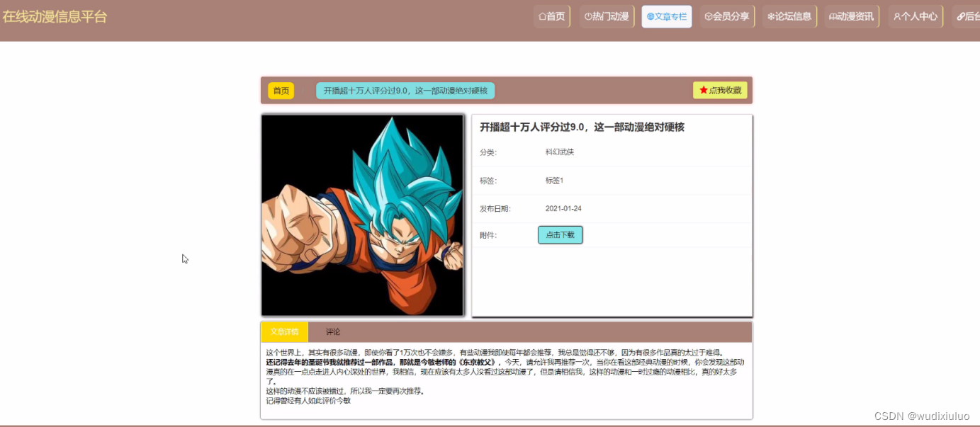980x427 pixels.
Task: Open 个人中心 from the navigation bar
Action: 916,16
